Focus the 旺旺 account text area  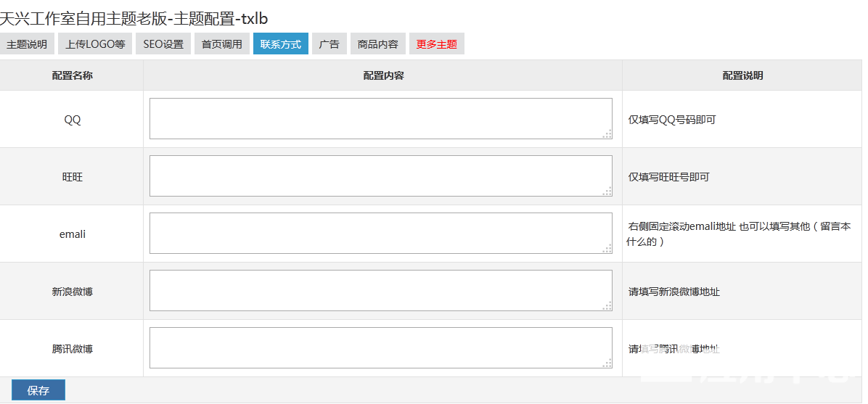[x=381, y=176]
